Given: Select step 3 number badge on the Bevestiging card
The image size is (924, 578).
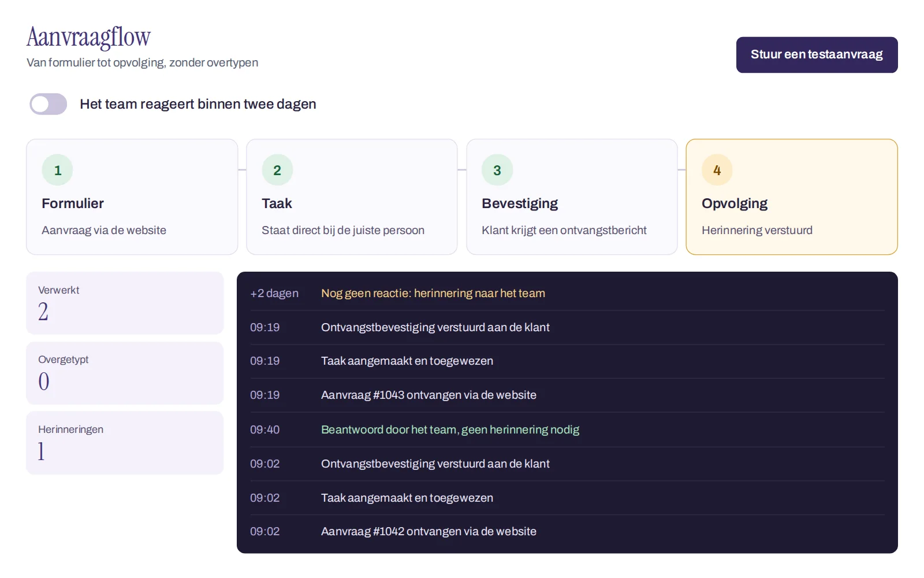Looking at the screenshot, I should click(497, 170).
